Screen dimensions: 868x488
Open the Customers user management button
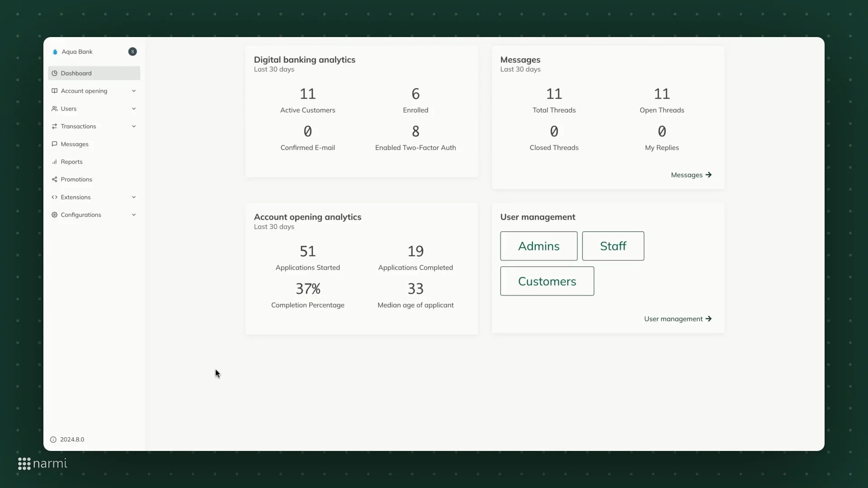click(x=547, y=282)
